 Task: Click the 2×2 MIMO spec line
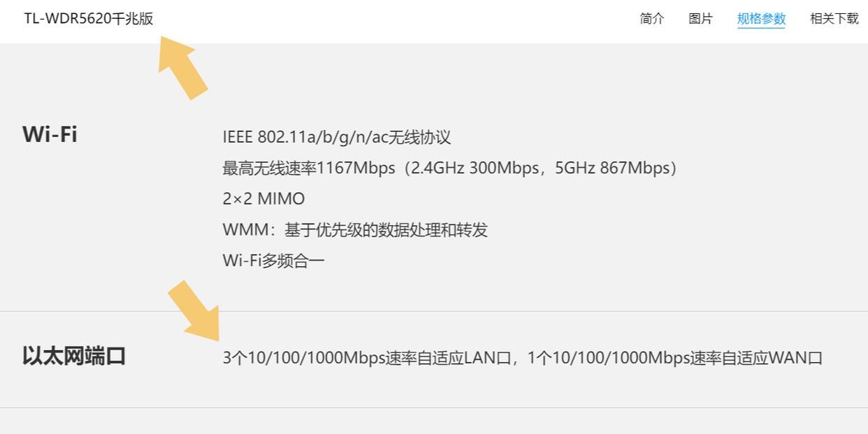point(263,199)
